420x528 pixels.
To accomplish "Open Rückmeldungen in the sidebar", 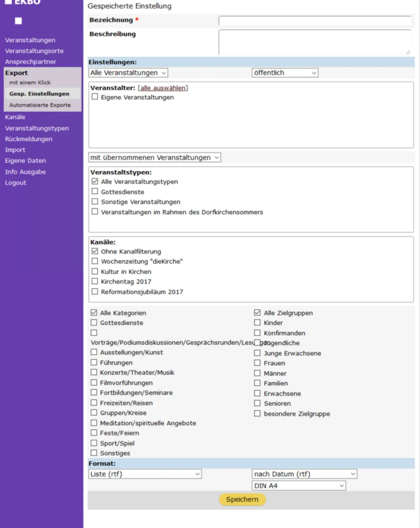I will coord(29,139).
